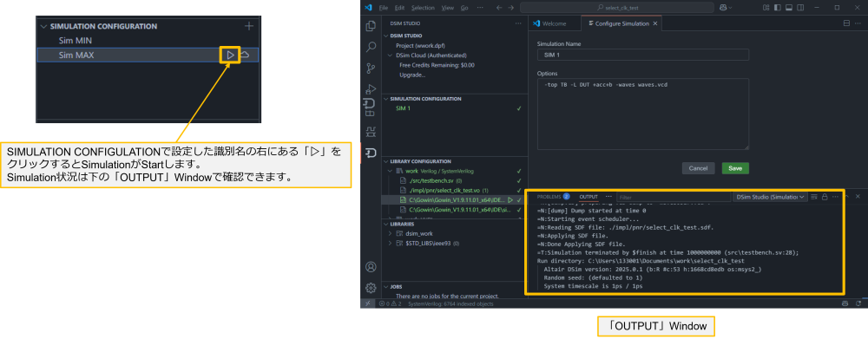The width and height of the screenshot is (868, 339).
Task: Open the Edit menu
Action: 399,8
